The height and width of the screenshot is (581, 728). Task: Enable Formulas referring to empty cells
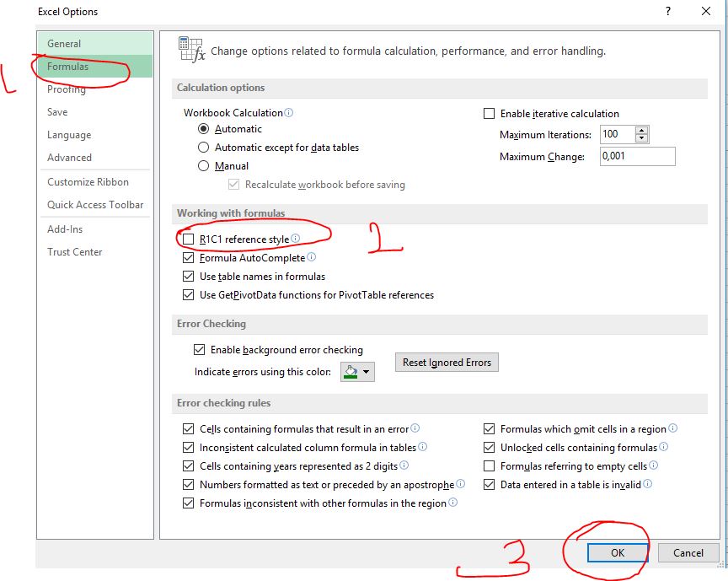[x=489, y=466]
